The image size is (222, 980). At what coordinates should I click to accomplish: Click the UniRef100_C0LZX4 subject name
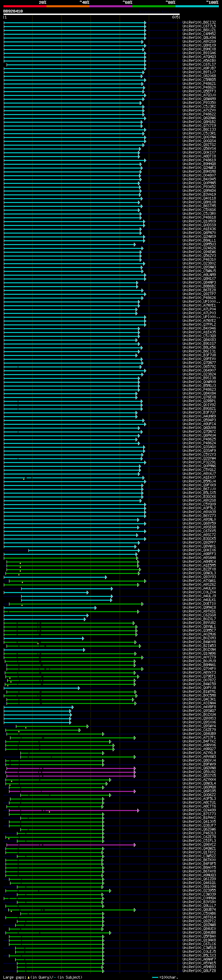pos(199,592)
